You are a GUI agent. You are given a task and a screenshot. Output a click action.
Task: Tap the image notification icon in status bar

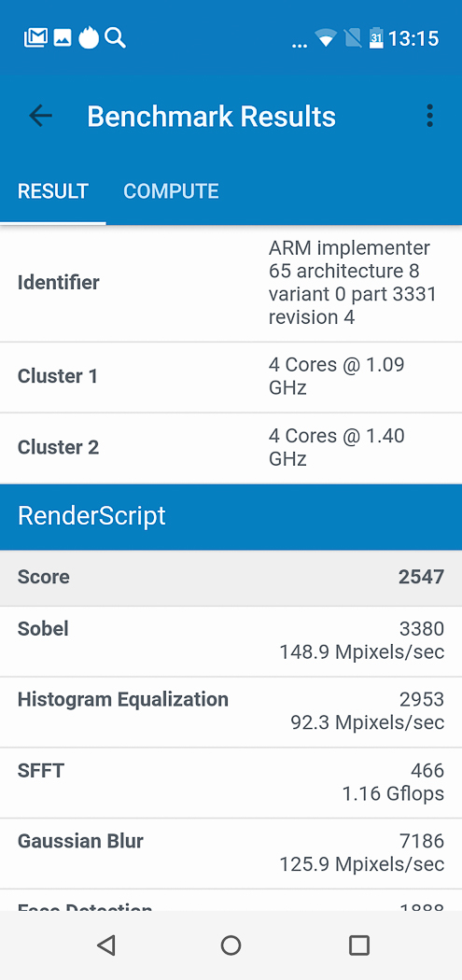(x=62, y=39)
